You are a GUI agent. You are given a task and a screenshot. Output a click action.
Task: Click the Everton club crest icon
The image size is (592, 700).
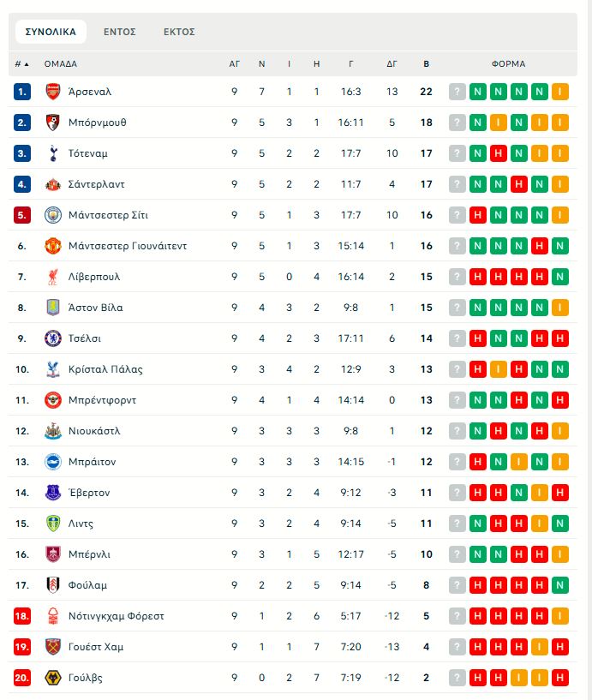[x=53, y=493]
